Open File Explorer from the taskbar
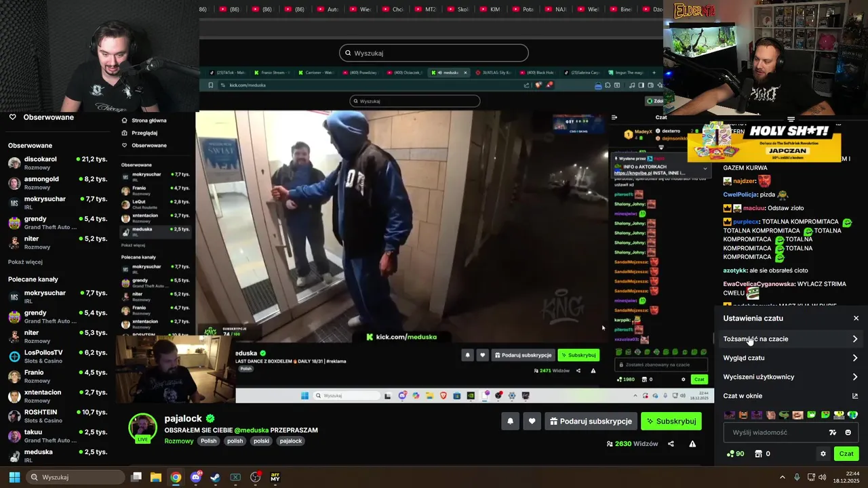Image resolution: width=868 pixels, height=488 pixels. point(156,477)
